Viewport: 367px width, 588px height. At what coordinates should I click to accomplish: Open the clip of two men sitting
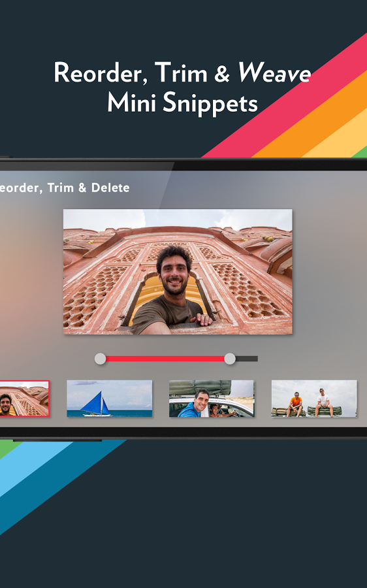[x=314, y=399]
